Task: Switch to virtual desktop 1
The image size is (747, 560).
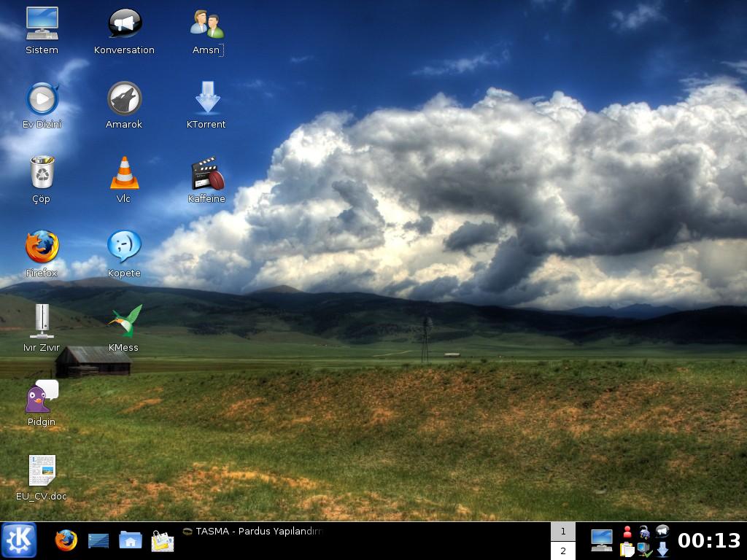Action: pos(563,532)
